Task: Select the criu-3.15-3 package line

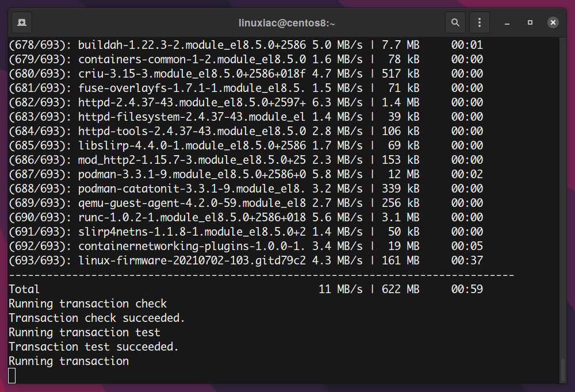Action: click(x=246, y=74)
